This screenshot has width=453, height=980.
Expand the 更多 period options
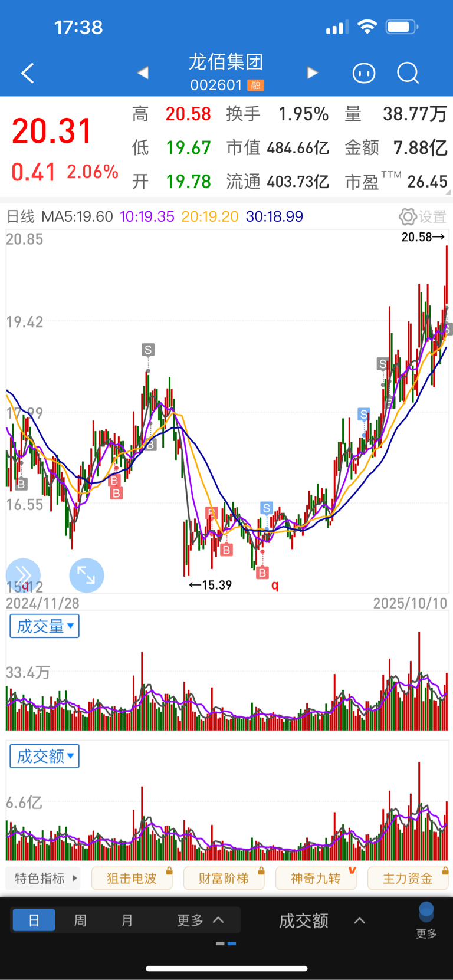[x=201, y=920]
